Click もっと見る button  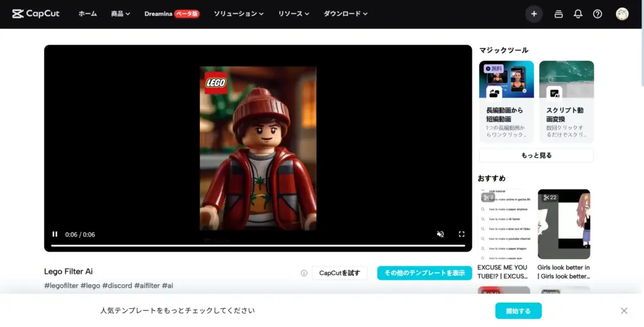[536, 155]
